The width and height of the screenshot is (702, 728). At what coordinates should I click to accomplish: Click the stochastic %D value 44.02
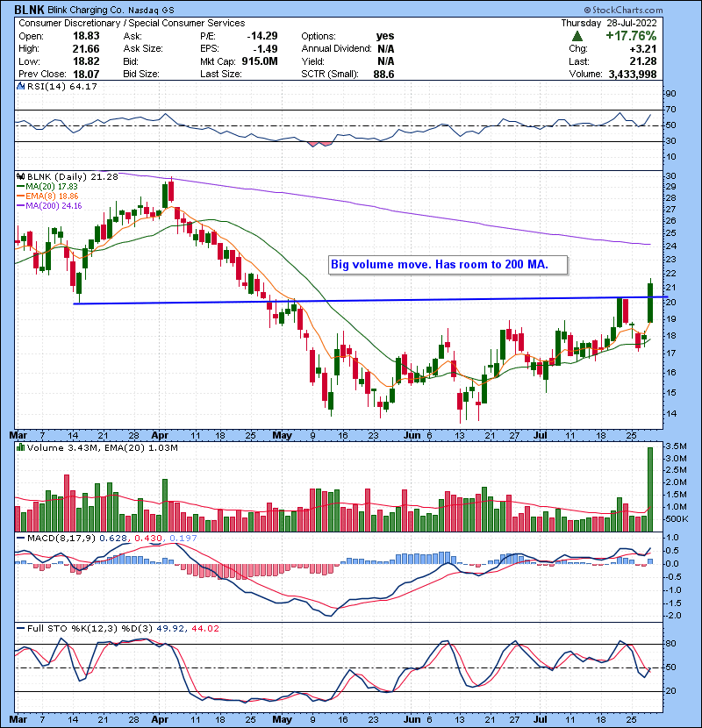coord(204,629)
